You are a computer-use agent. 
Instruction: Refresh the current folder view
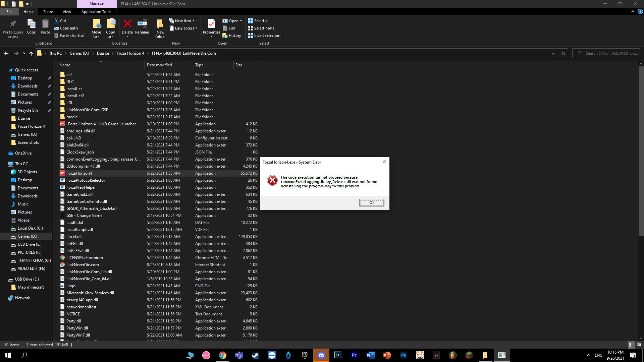[563, 53]
